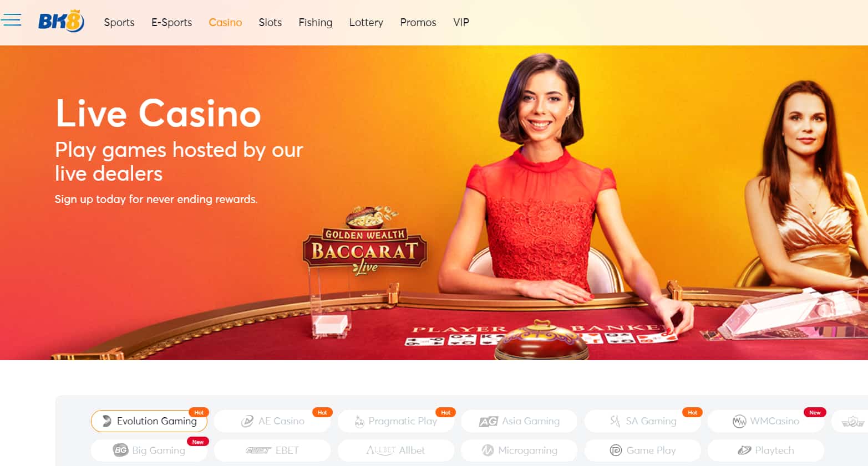Select the EBET provider tab
This screenshot has height=466, width=868.
click(272, 450)
